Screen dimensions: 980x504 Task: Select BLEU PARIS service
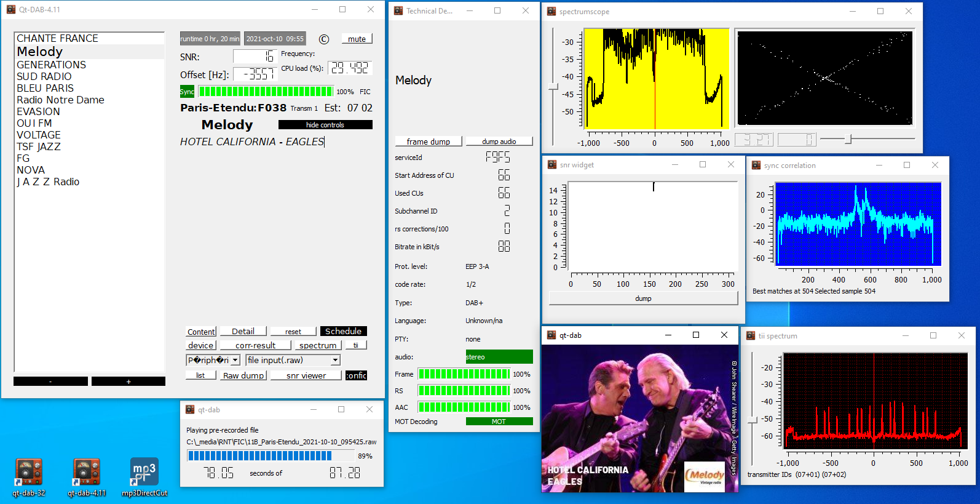pyautogui.click(x=90, y=88)
